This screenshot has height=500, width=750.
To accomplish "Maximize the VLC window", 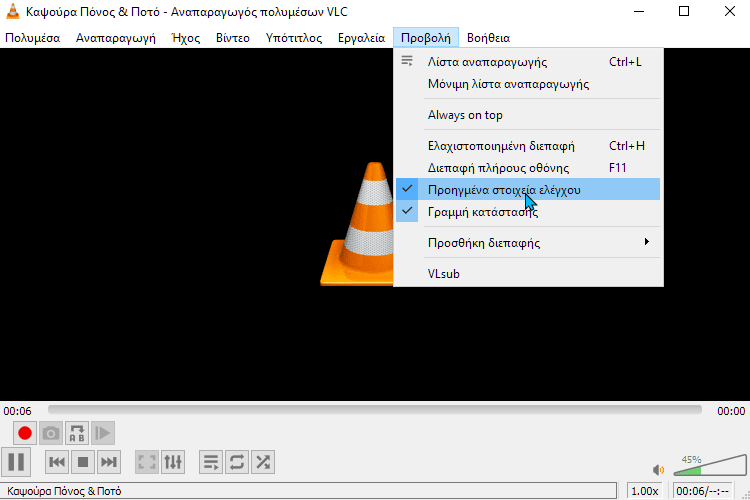I will click(684, 11).
